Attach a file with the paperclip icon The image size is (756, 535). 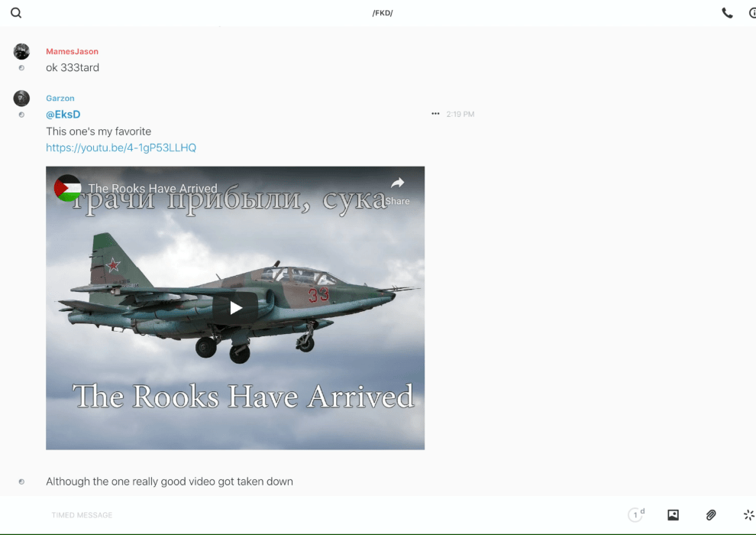711,515
